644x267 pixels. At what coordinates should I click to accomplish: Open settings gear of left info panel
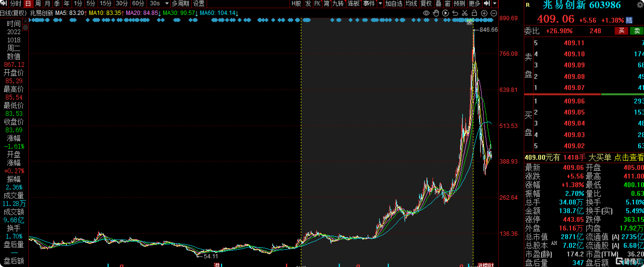25,27
